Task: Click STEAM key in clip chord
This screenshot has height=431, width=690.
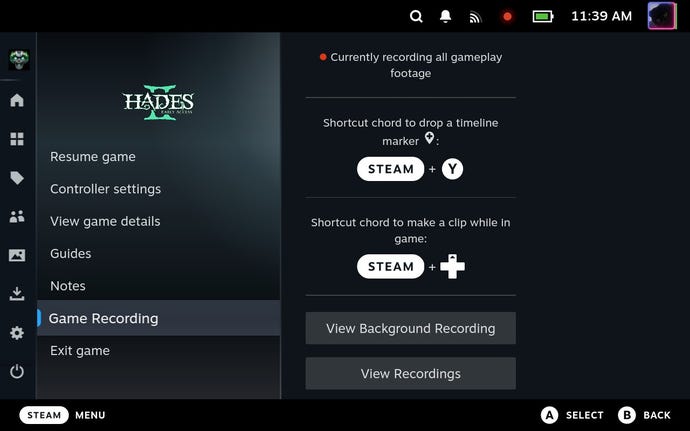Action: click(x=390, y=266)
